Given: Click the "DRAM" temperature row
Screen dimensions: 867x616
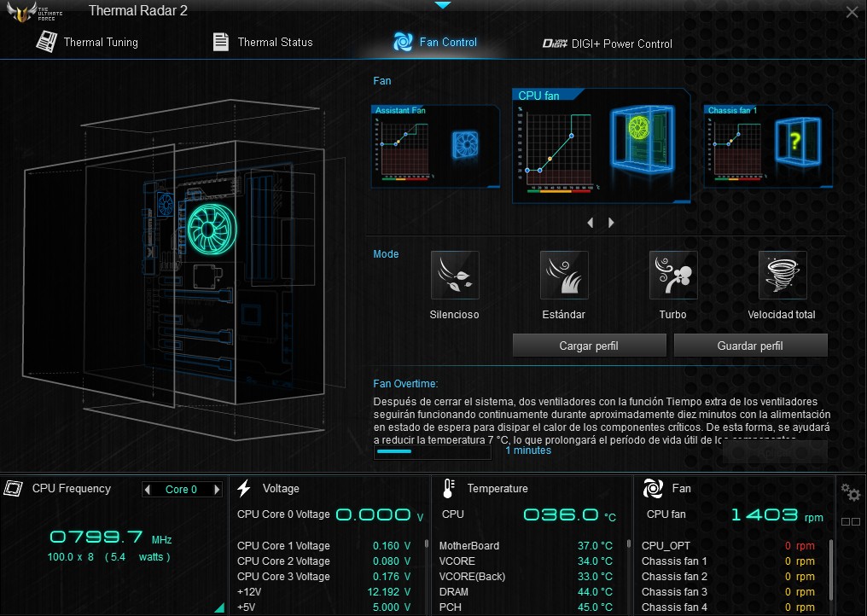Looking at the screenshot, I should 526,592.
